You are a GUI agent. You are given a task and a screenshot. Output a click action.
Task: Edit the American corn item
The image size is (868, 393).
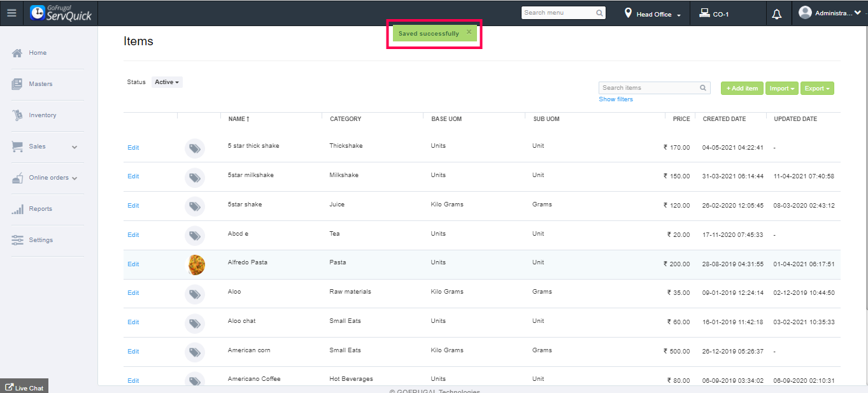coord(133,352)
